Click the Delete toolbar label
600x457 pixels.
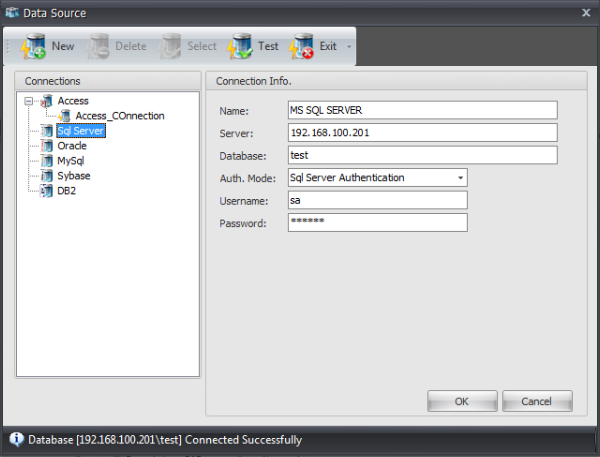(x=131, y=46)
